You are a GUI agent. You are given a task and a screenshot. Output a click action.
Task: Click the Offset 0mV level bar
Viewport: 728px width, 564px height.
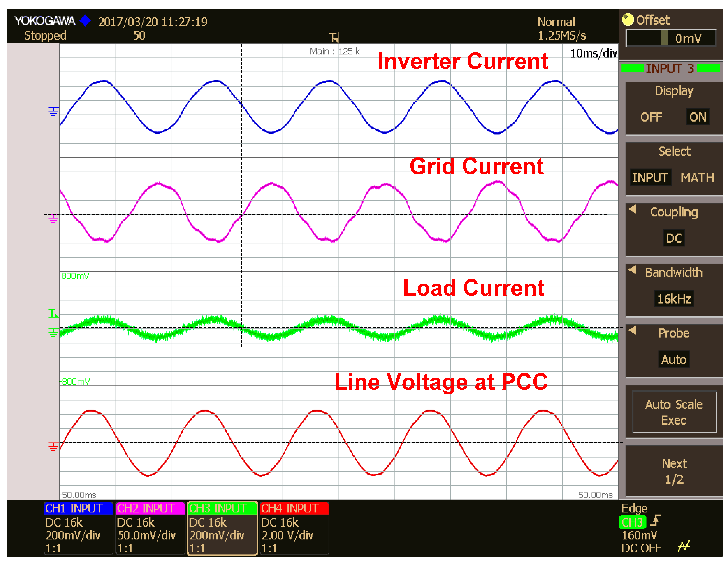(x=671, y=38)
